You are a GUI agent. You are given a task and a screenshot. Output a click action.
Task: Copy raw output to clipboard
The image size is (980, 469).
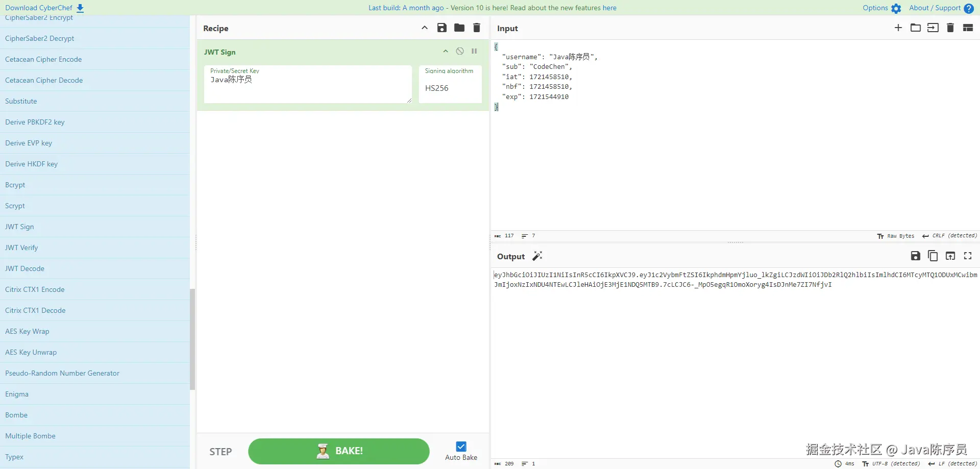pos(933,256)
